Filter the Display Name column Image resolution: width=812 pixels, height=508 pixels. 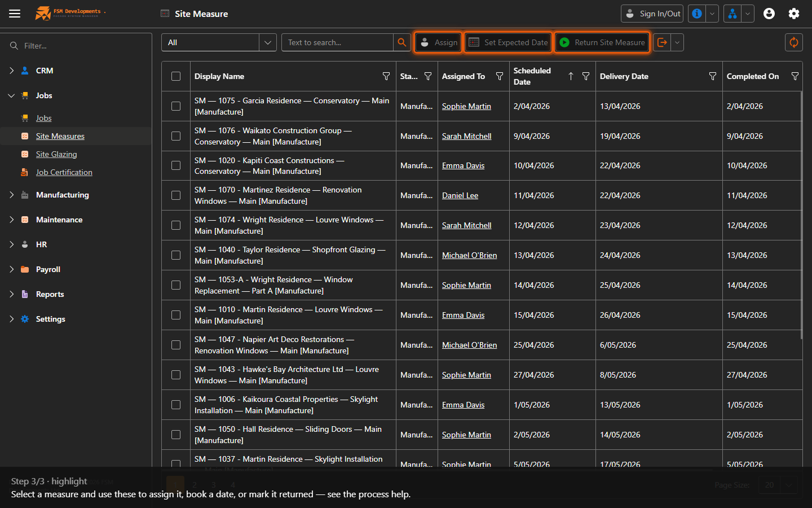(386, 76)
